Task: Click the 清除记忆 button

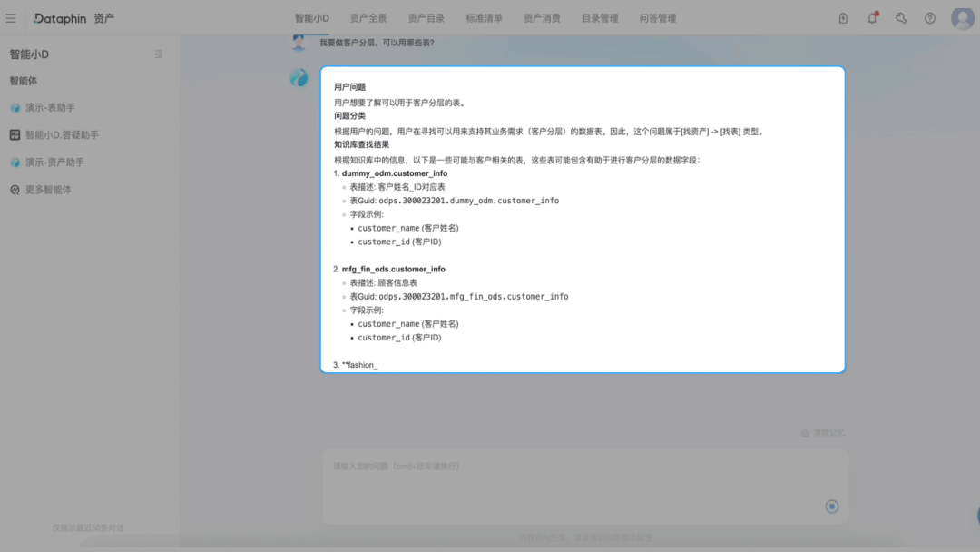Action: tap(823, 433)
